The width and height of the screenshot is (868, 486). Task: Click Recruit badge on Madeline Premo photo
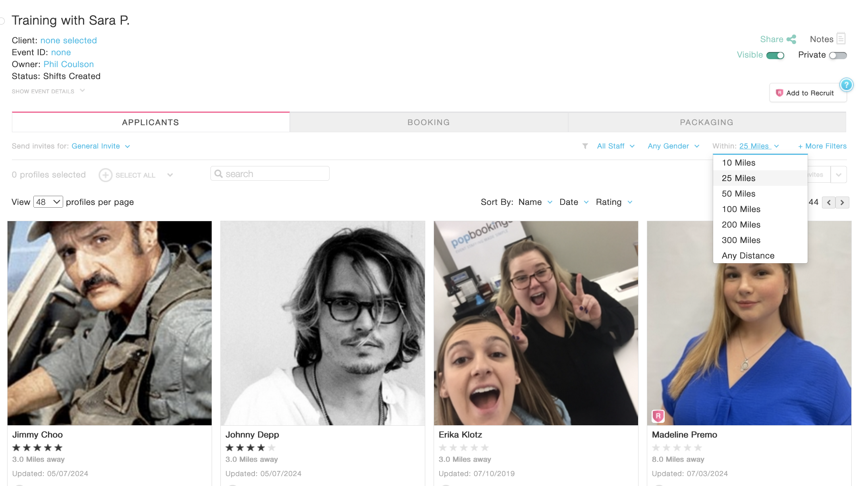pyautogui.click(x=658, y=416)
